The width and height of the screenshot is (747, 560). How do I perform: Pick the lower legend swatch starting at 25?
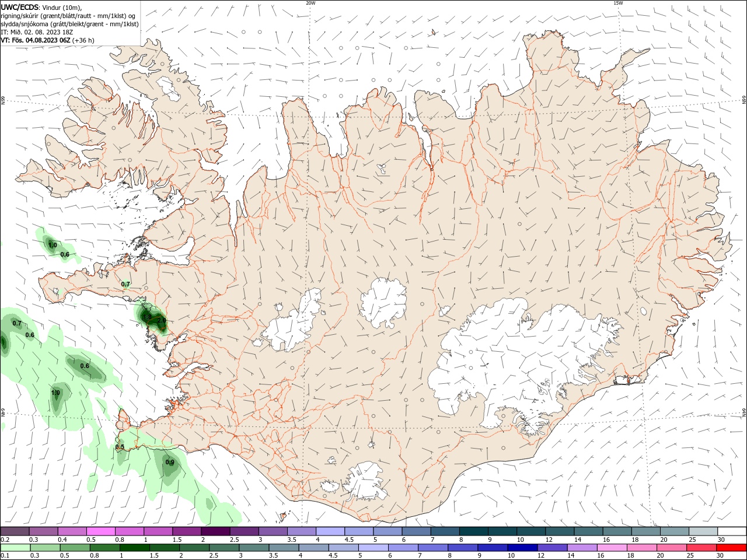point(702,548)
